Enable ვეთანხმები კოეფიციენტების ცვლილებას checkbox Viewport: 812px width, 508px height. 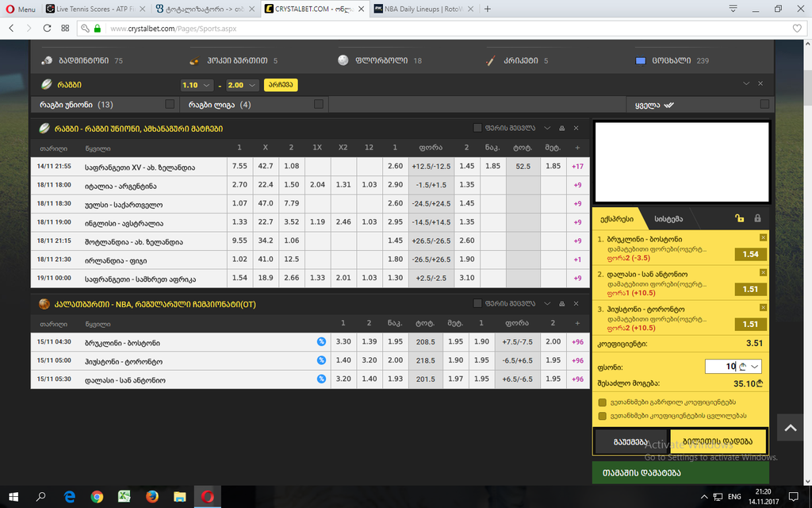(602, 416)
